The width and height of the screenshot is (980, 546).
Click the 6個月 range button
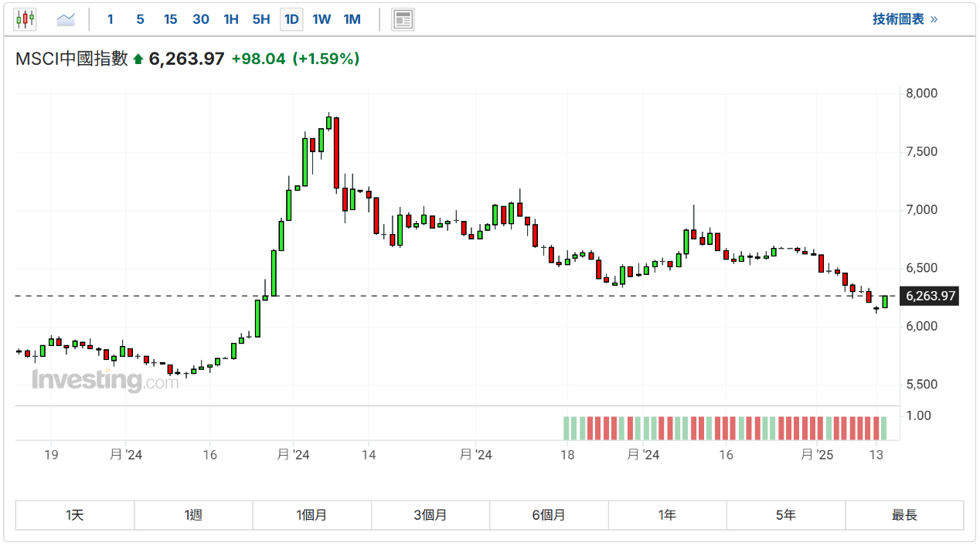(x=549, y=515)
